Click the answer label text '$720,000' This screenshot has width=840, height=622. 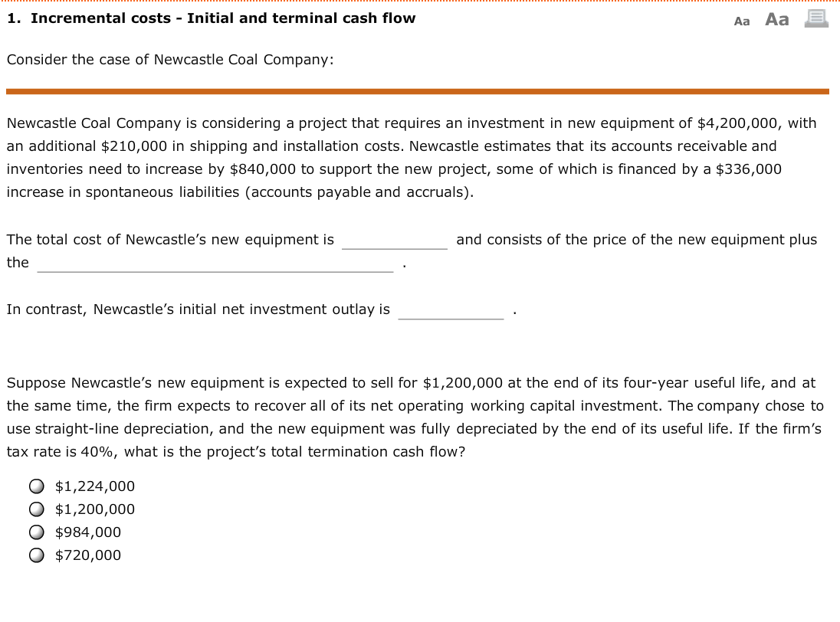tap(88, 555)
